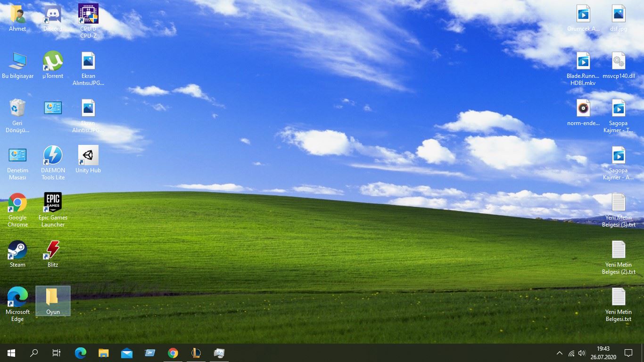Open the monitor-graph app in the taskbar

pos(219,353)
